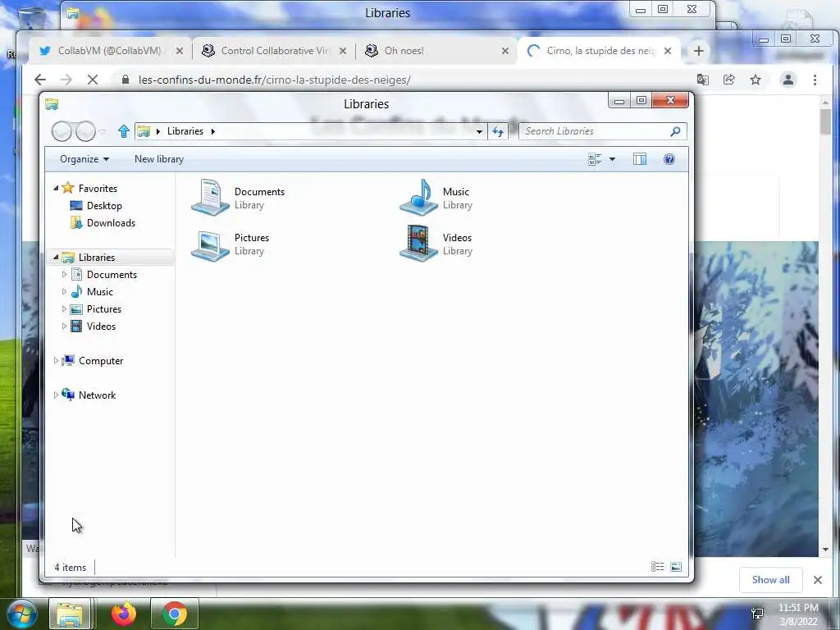Click Chrome's translate page icon
The height and width of the screenshot is (630, 840).
(702, 80)
